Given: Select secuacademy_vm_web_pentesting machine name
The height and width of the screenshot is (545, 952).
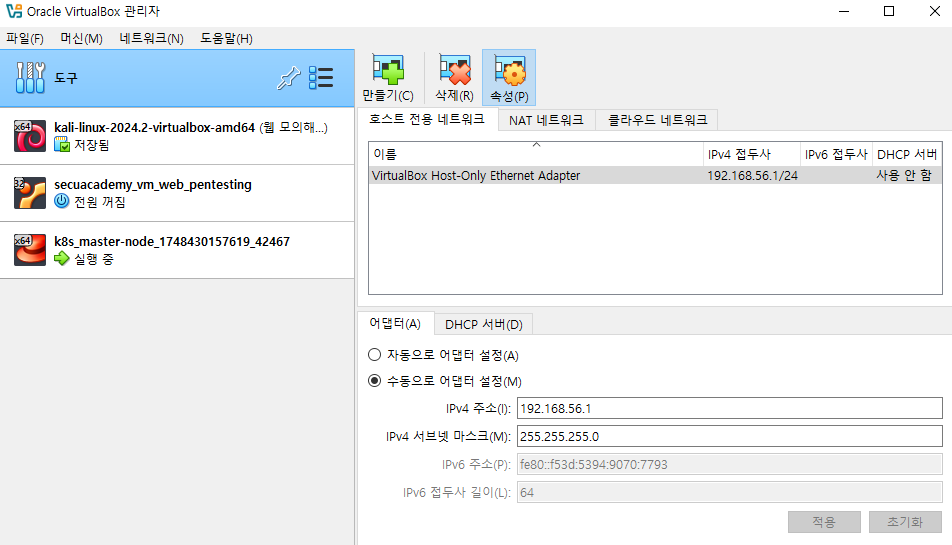Looking at the screenshot, I should pos(153,184).
